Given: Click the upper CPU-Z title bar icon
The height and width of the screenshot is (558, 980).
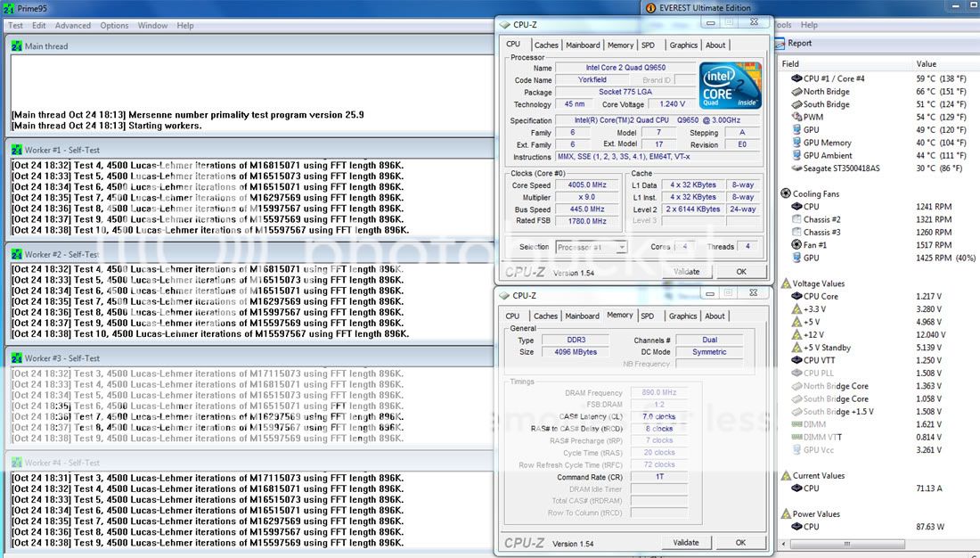Looking at the screenshot, I should click(x=505, y=25).
